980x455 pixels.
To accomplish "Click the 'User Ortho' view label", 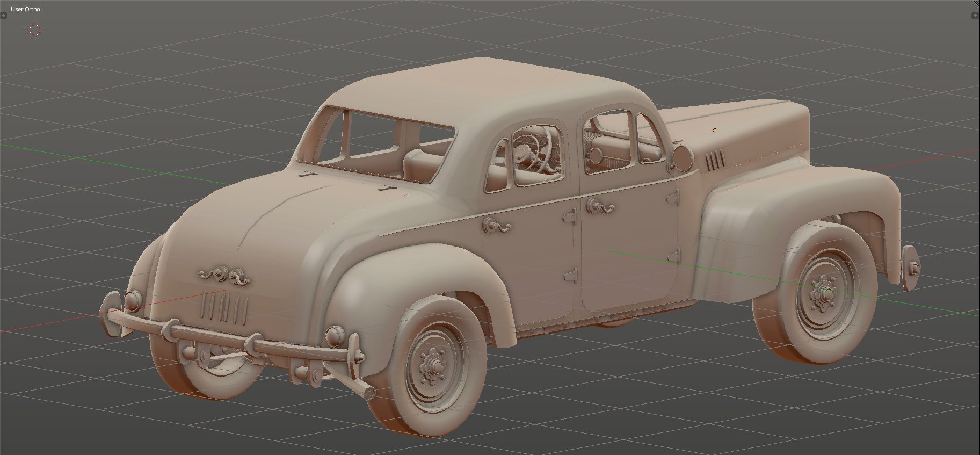I will click(x=25, y=9).
